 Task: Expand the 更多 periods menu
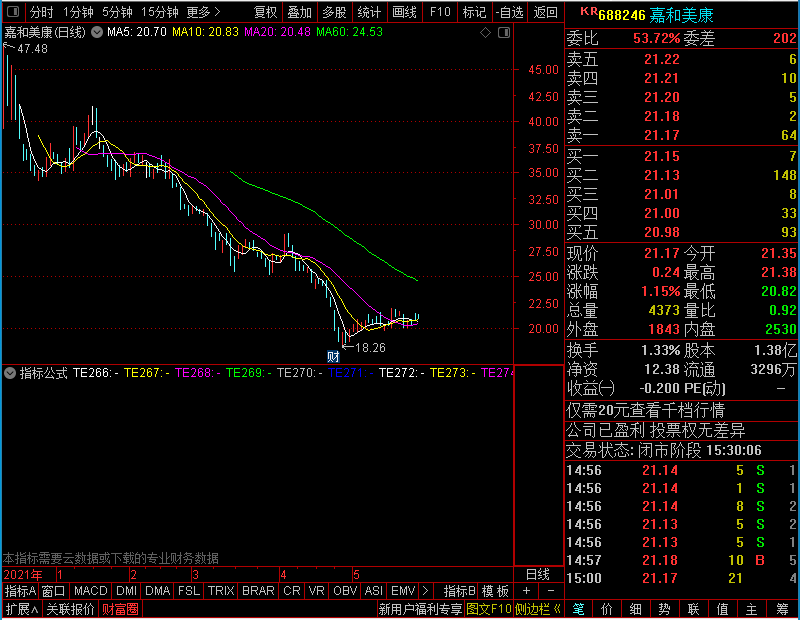tap(204, 12)
